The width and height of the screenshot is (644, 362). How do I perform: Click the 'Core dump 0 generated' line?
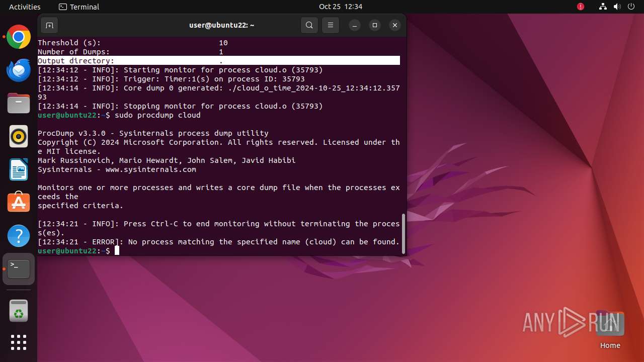pyautogui.click(x=219, y=93)
